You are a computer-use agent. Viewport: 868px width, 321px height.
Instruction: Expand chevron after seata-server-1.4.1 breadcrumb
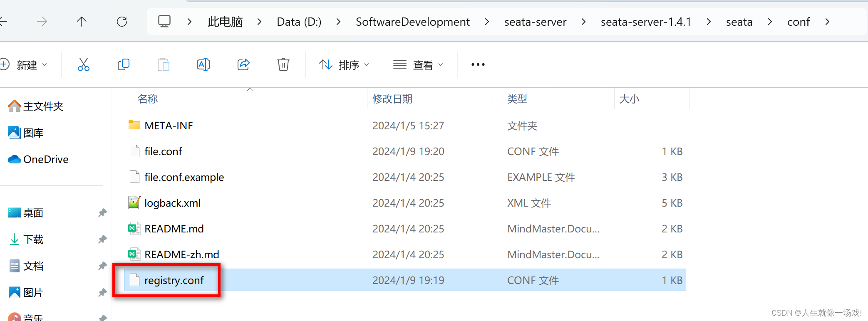point(709,22)
